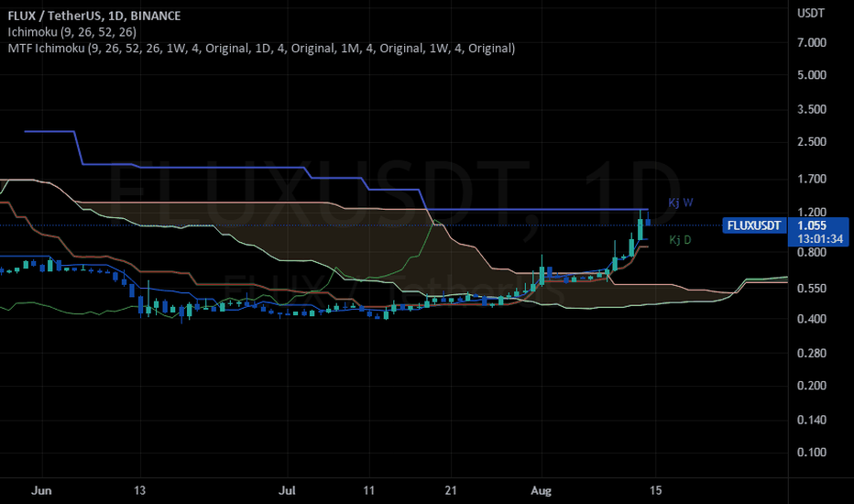Click the 21 date label on time axis
The height and width of the screenshot is (504, 854).
(451, 490)
